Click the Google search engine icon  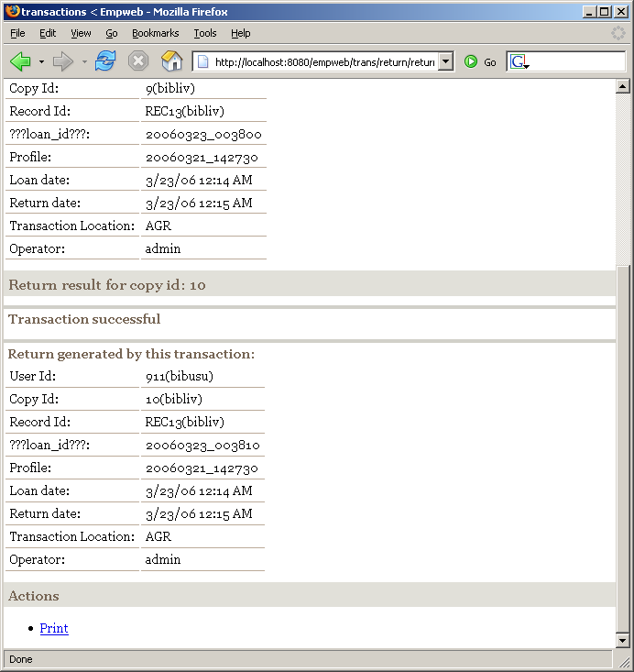pyautogui.click(x=519, y=62)
